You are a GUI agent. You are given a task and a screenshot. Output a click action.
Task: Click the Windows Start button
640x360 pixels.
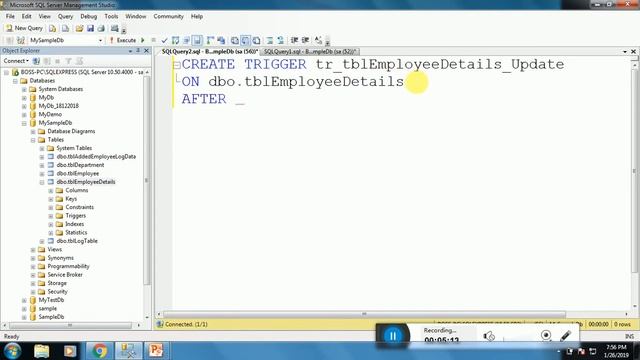pos(13,351)
